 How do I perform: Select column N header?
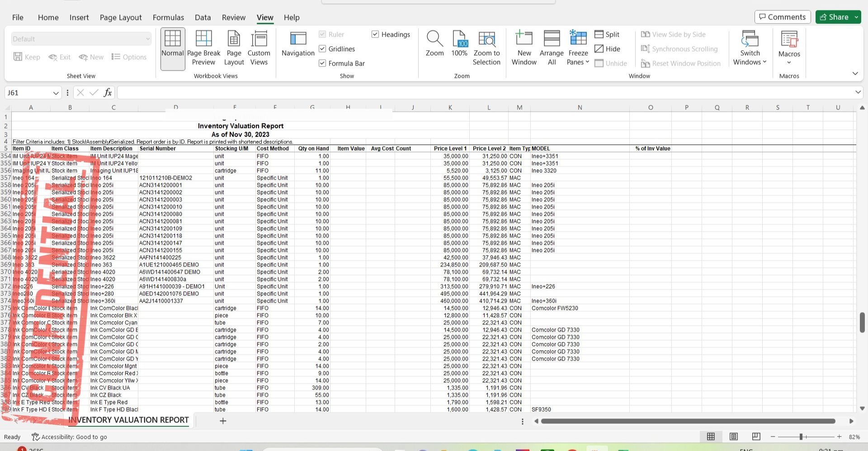click(580, 108)
